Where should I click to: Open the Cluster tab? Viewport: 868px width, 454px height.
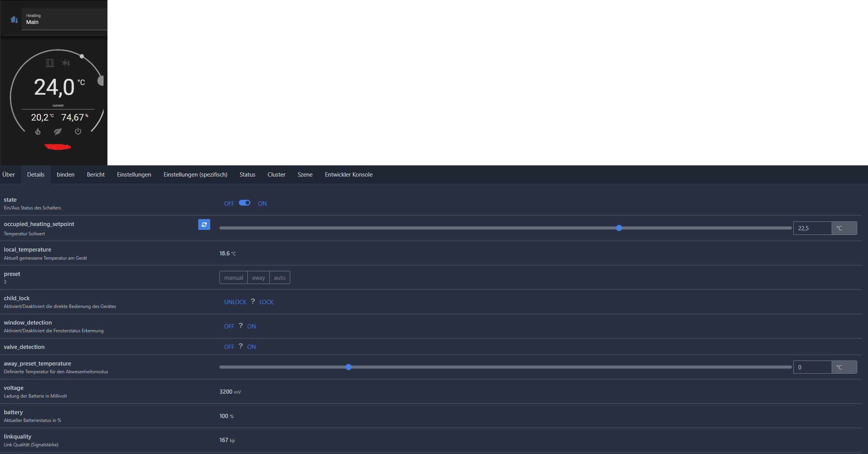(x=276, y=174)
